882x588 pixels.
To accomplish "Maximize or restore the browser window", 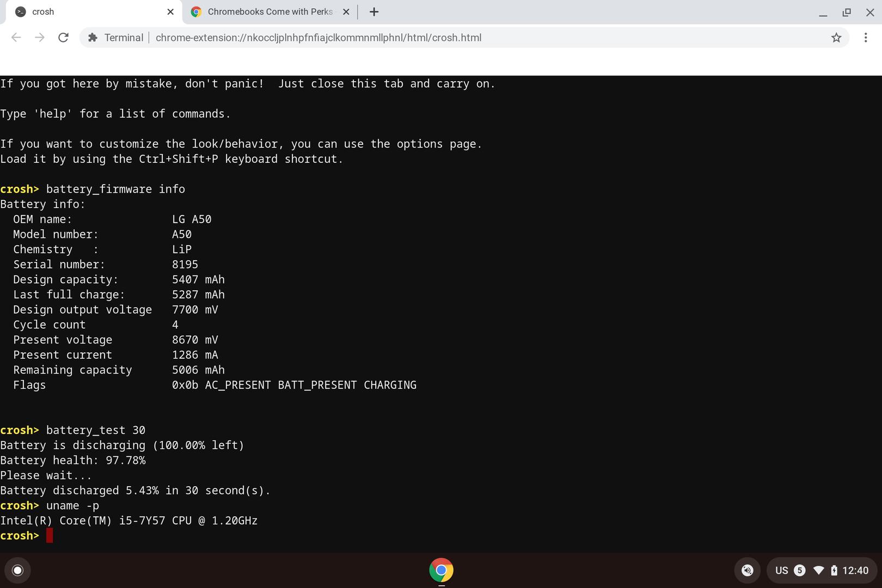I will [x=847, y=12].
